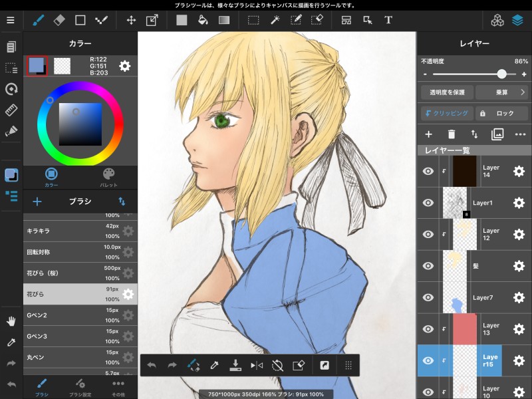Select the selection eraser tool

coord(317,21)
